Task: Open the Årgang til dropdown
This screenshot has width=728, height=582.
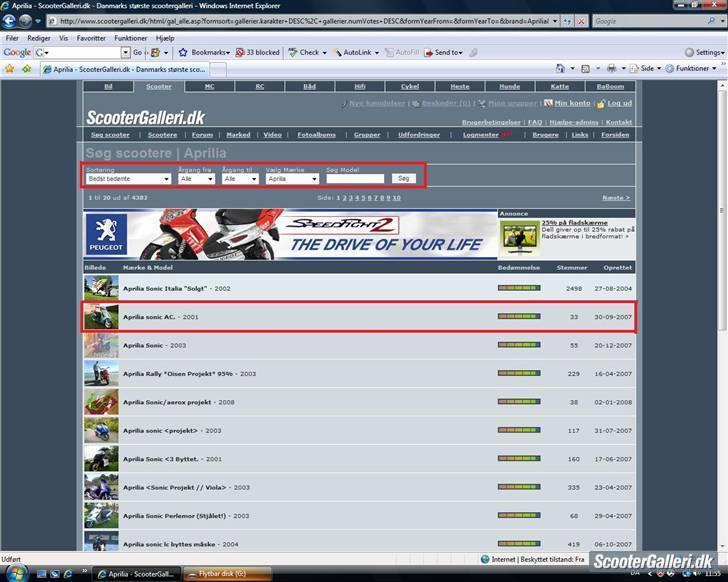Action: click(x=240, y=178)
